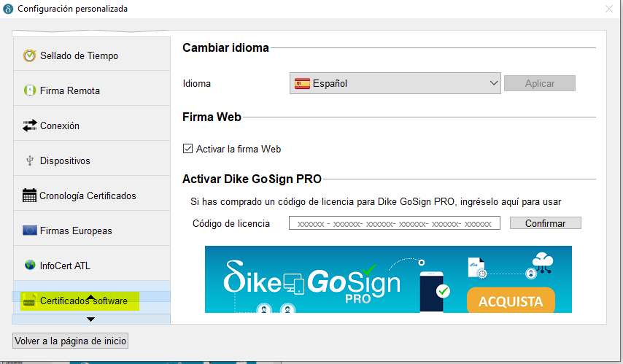Viewport: 623px width, 364px height.
Task: Click the disabled Aplicar button
Action: click(x=540, y=83)
